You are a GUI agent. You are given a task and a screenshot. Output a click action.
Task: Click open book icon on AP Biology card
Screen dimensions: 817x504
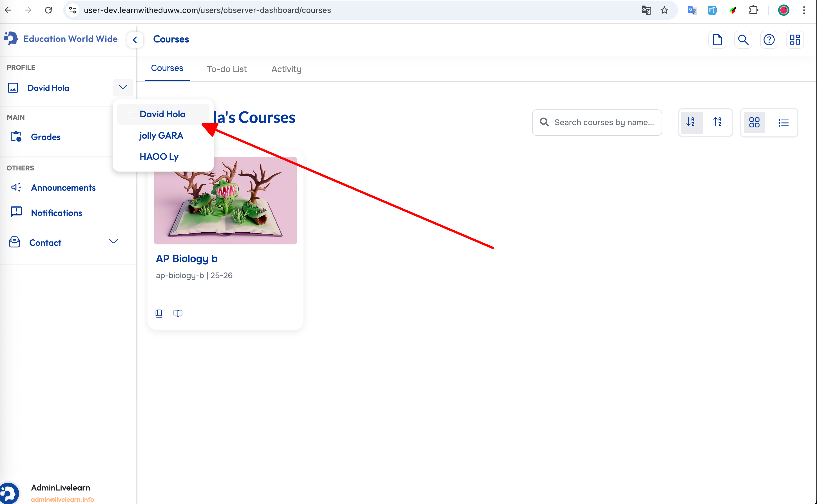click(x=178, y=313)
